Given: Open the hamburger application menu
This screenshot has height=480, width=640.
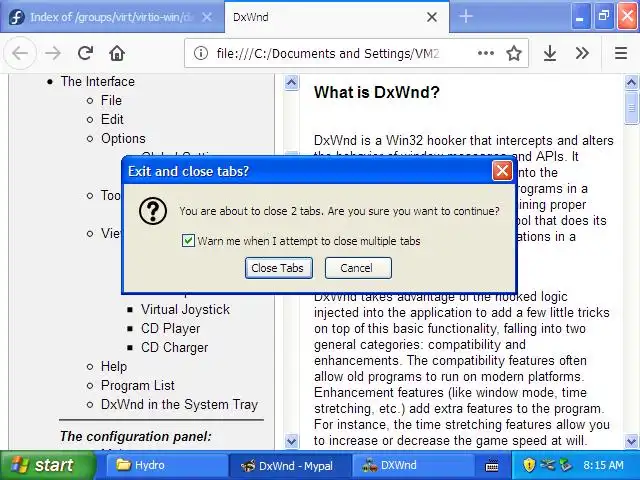Looking at the screenshot, I should click(x=621, y=53).
